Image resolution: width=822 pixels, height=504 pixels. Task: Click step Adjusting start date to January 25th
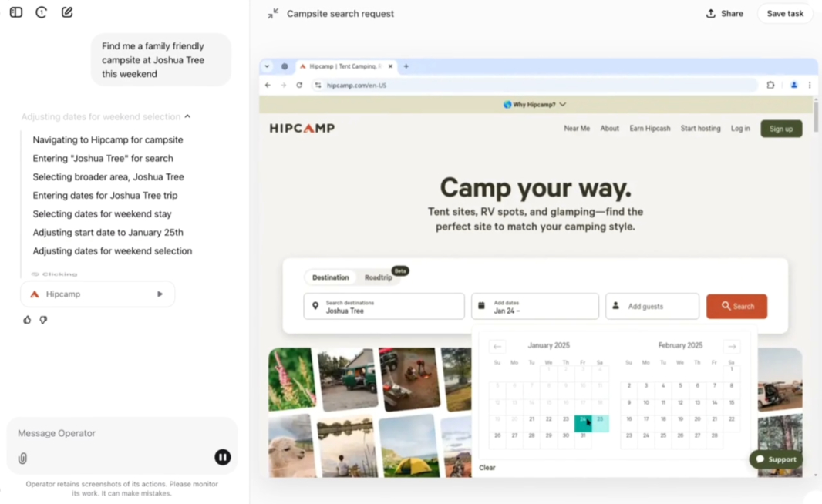point(108,233)
